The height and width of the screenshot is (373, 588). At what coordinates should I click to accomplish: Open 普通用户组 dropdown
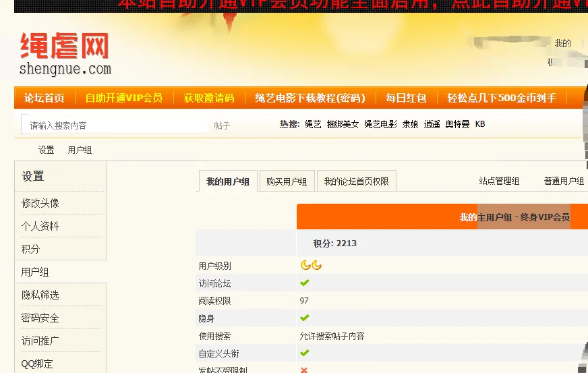(x=564, y=181)
